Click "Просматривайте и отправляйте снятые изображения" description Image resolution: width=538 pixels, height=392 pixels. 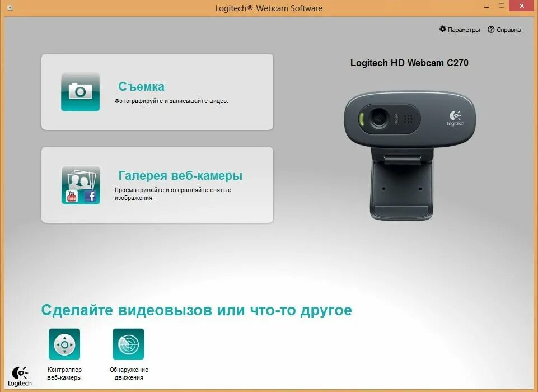point(173,194)
